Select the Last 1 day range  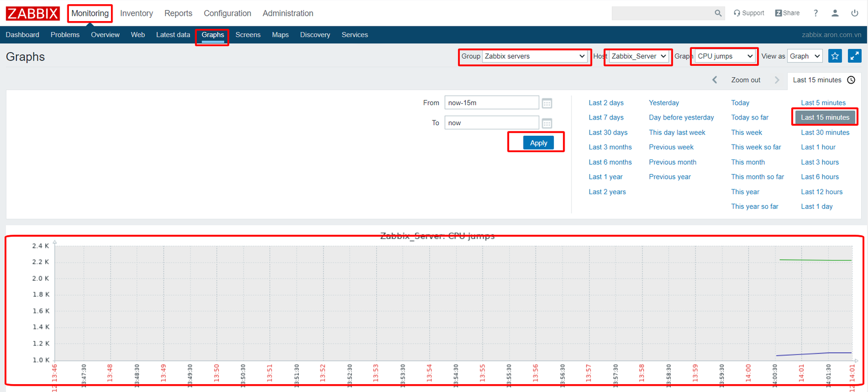coord(816,207)
